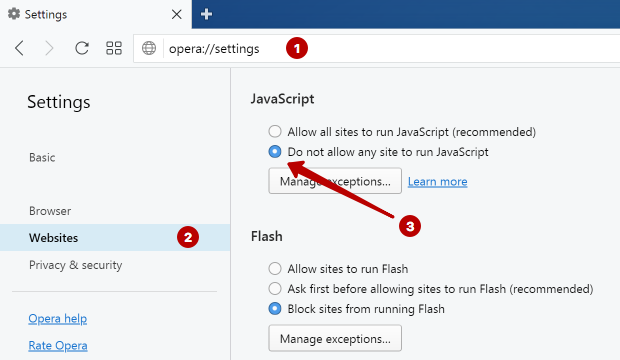Click the forward navigation arrow

[49, 48]
